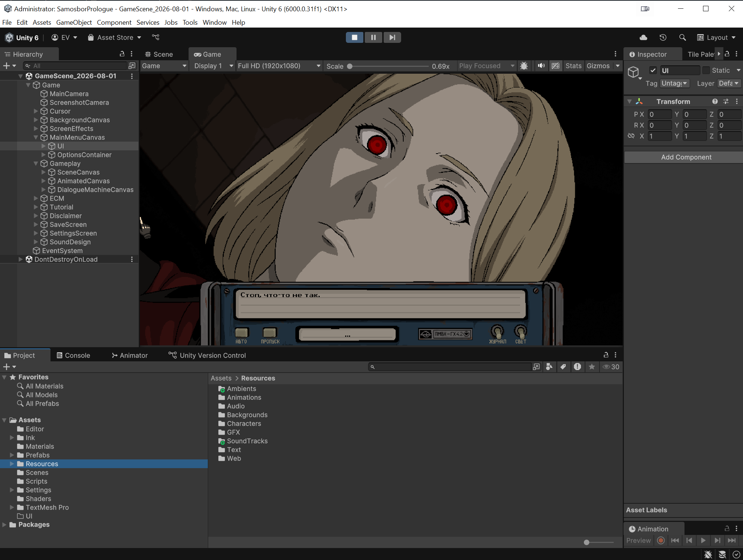Image resolution: width=743 pixels, height=560 pixels.
Task: Click the Project search by log type icon
Action: [577, 367]
